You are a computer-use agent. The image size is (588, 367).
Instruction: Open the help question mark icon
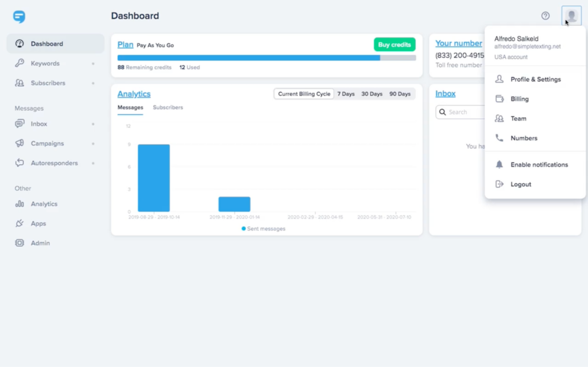pyautogui.click(x=546, y=16)
